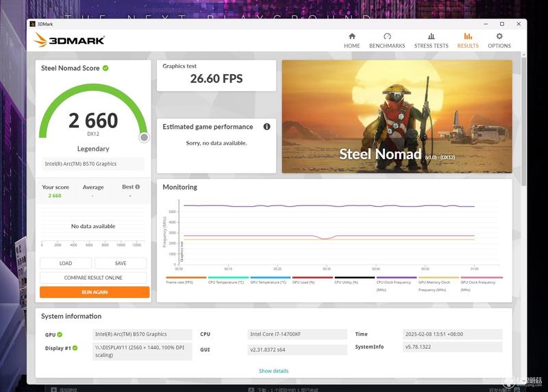Click the 3DMark title bar app icon
The width and height of the screenshot is (548, 392).
tap(32, 24)
